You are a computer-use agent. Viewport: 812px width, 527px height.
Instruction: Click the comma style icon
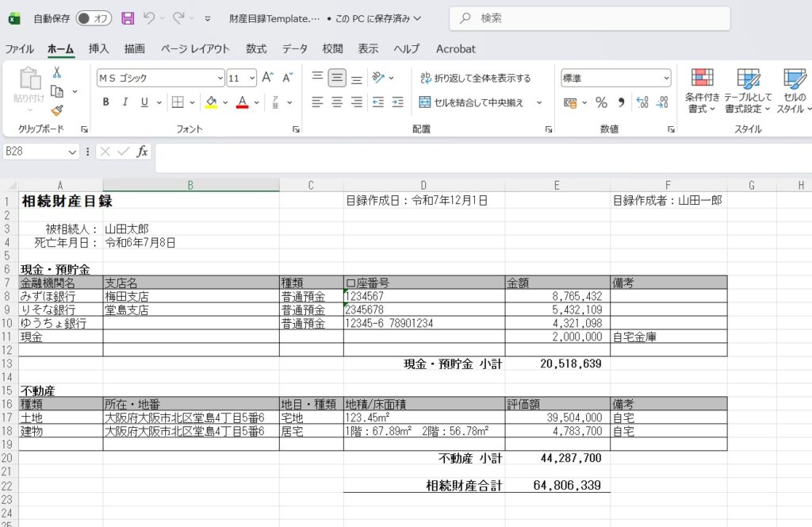pyautogui.click(x=621, y=102)
